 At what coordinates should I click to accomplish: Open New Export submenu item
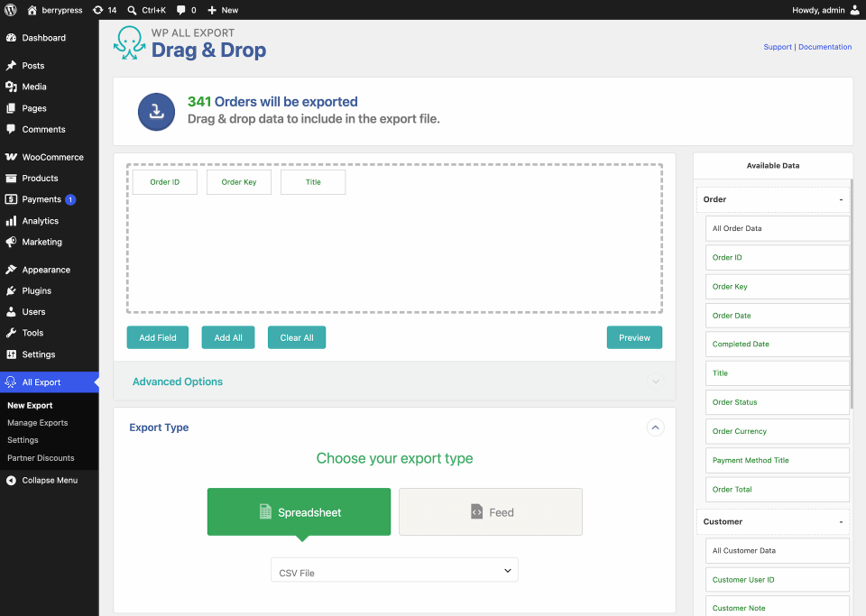(30, 405)
